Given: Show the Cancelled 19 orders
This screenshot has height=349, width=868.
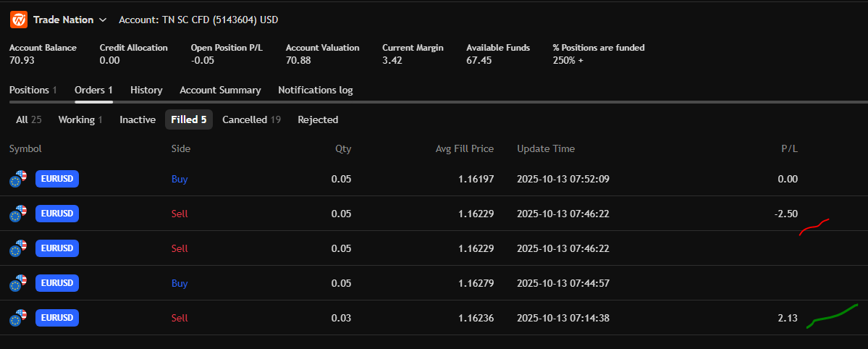Looking at the screenshot, I should (x=251, y=119).
